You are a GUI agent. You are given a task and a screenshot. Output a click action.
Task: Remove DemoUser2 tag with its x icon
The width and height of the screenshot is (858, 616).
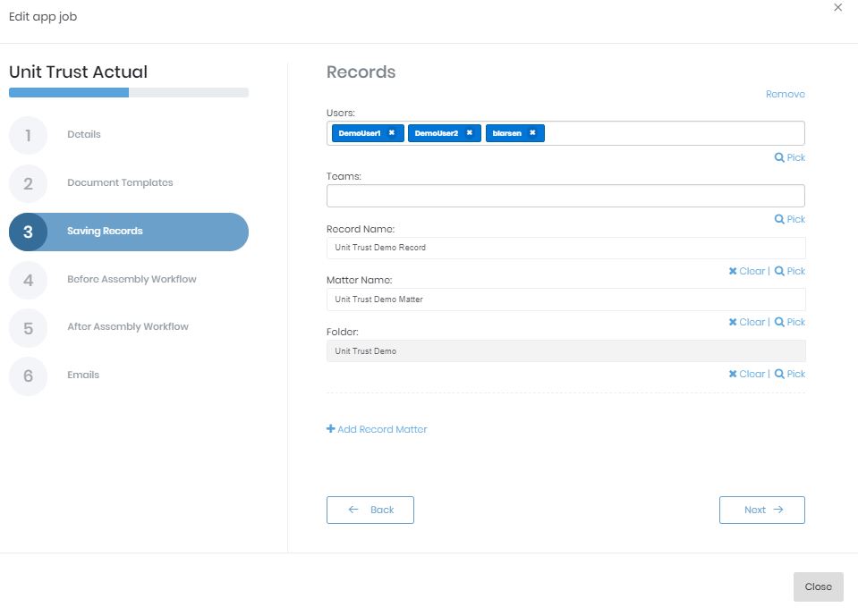coord(469,133)
